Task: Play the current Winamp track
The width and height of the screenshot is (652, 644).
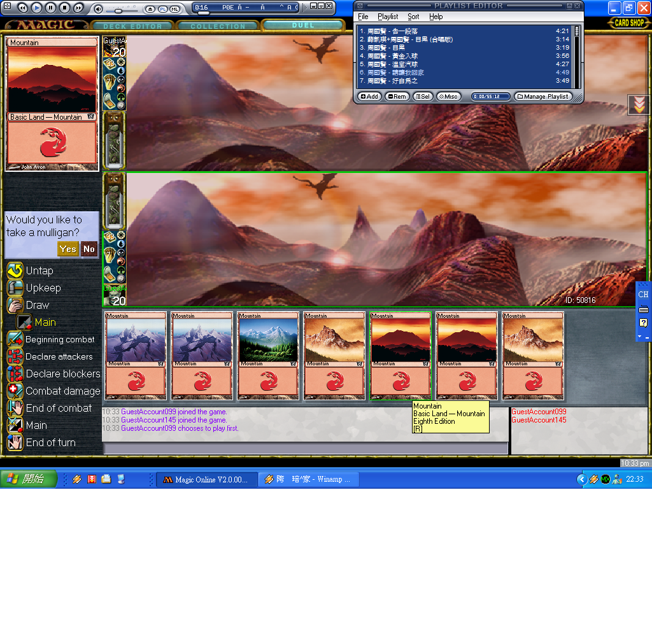Action: [36, 8]
